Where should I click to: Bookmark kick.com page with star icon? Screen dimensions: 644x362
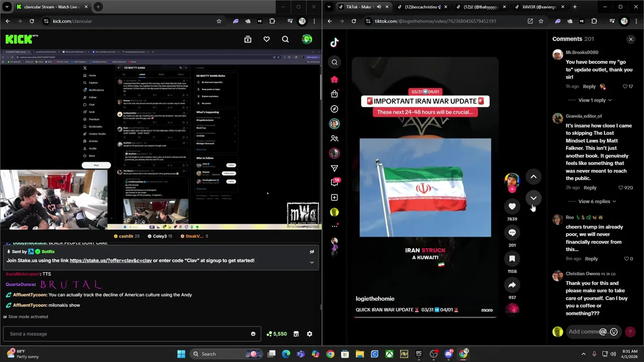point(219,21)
